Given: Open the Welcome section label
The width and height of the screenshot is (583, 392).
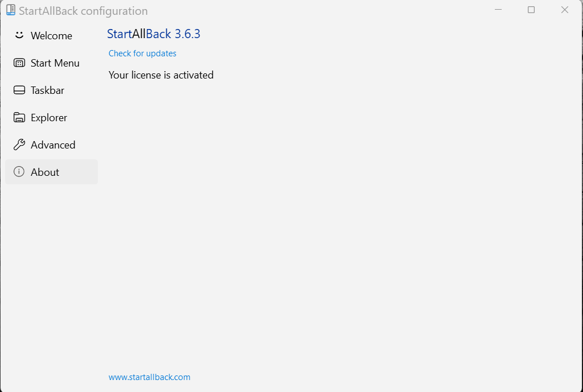Looking at the screenshot, I should tap(51, 36).
